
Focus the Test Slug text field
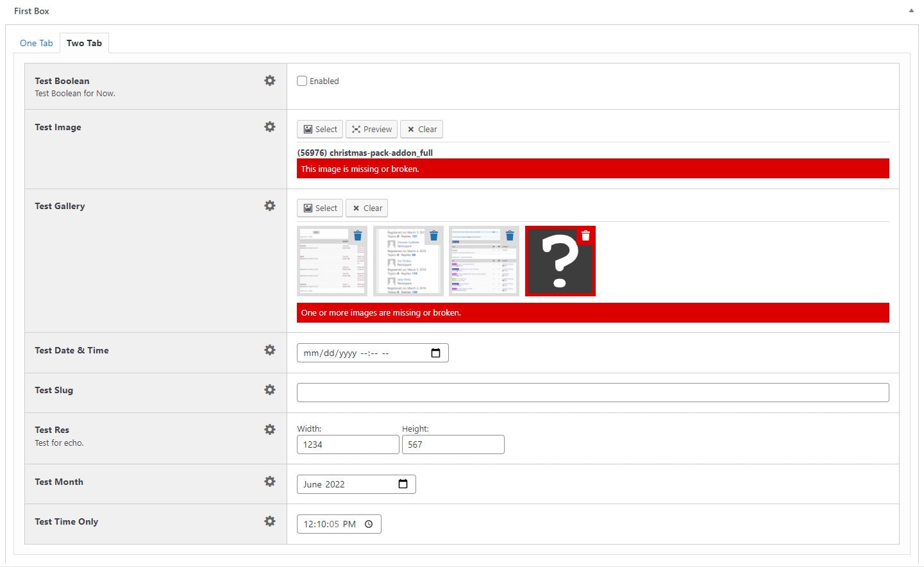(593, 393)
